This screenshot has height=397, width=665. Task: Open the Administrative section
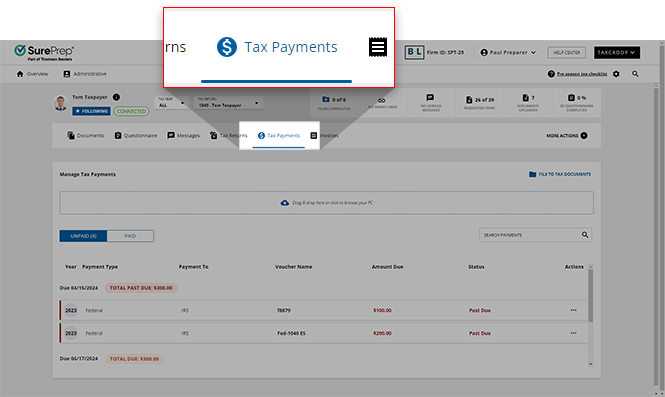(x=85, y=74)
